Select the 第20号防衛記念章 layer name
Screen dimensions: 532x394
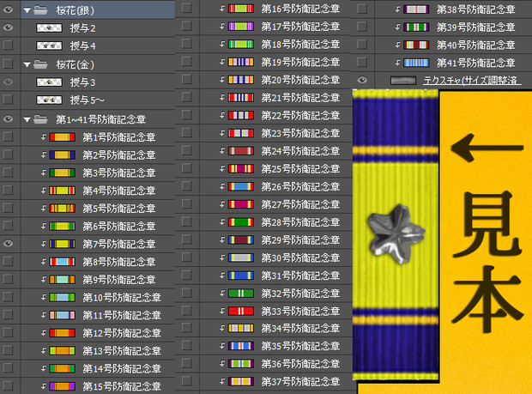pyautogui.click(x=300, y=80)
